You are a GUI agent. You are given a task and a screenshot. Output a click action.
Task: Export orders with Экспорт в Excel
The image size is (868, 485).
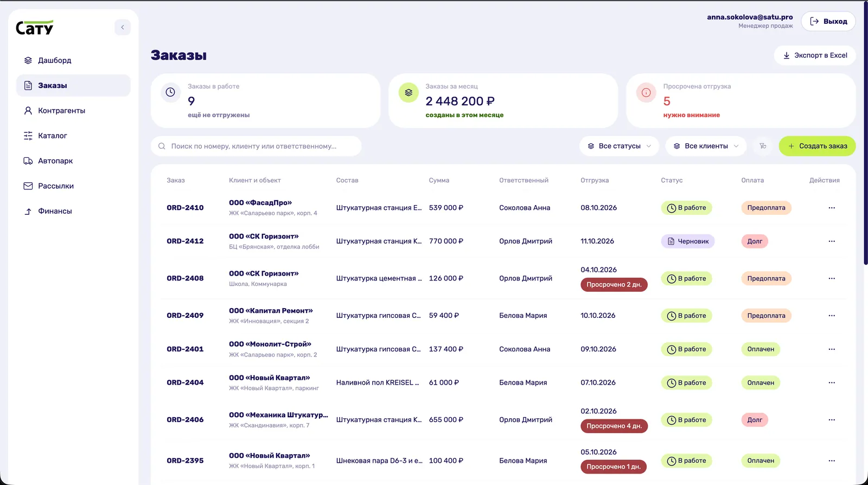pos(815,55)
